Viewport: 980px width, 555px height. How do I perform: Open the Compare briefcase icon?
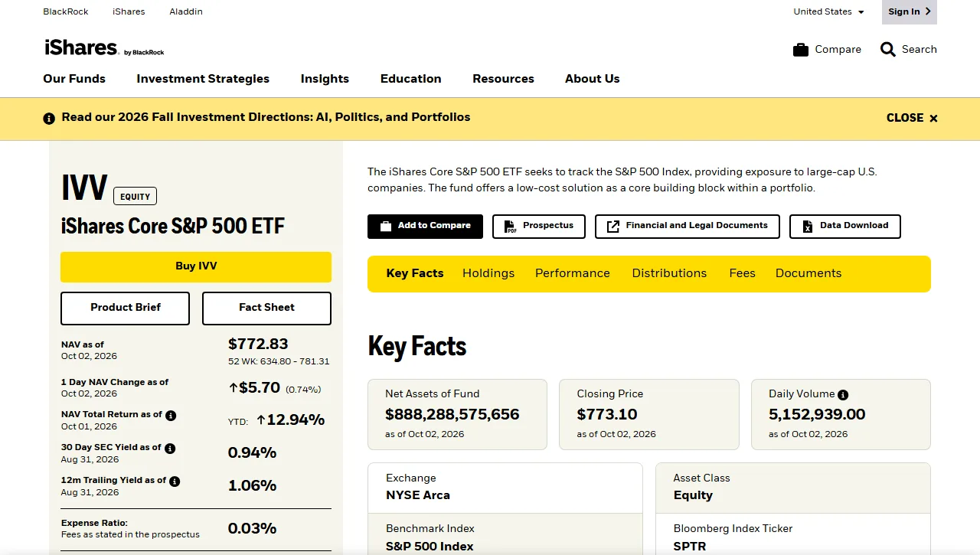(801, 50)
